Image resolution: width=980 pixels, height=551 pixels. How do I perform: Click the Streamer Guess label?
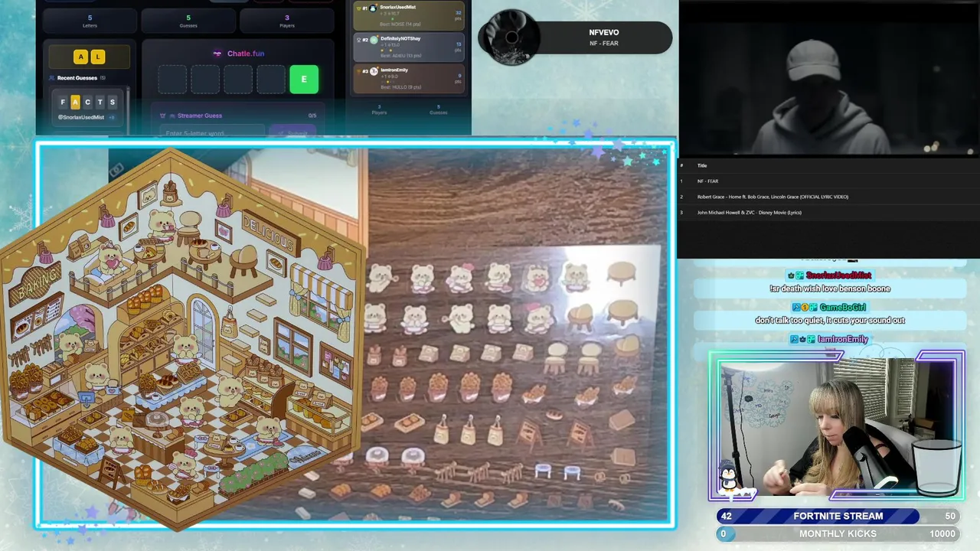tap(200, 116)
